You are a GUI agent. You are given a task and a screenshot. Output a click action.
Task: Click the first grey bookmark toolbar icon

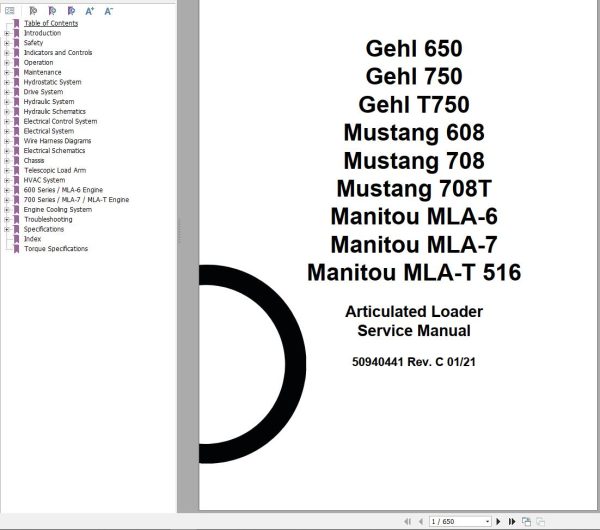pos(33,11)
